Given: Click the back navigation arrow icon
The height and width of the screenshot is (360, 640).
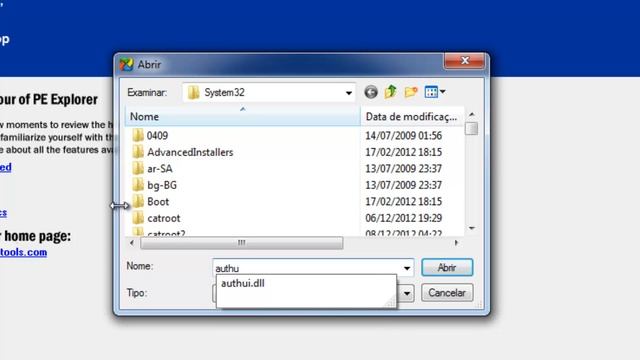Looking at the screenshot, I should [x=371, y=92].
